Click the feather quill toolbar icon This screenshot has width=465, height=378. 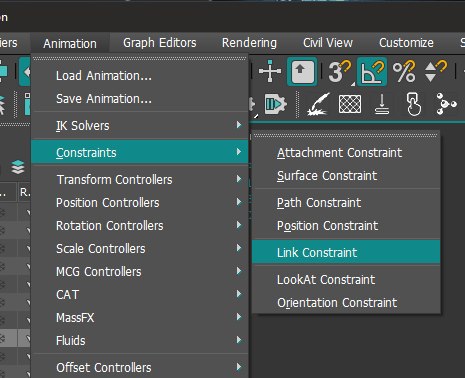[x=318, y=104]
